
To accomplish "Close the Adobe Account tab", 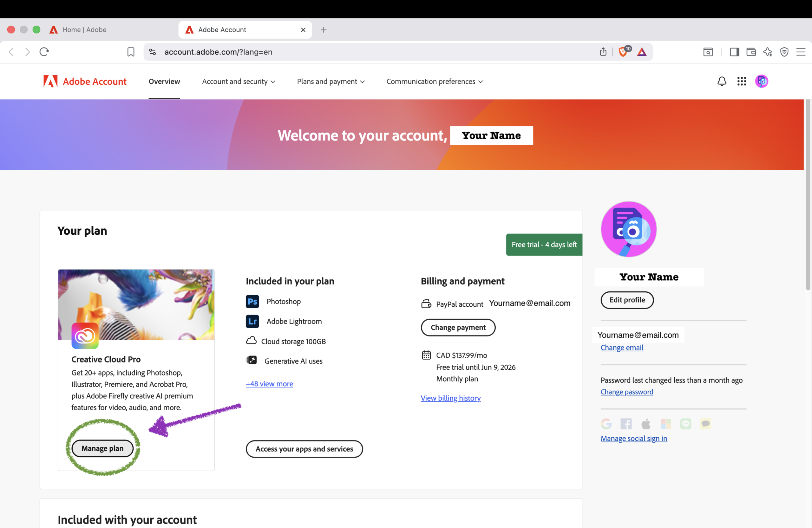I will click(x=303, y=30).
